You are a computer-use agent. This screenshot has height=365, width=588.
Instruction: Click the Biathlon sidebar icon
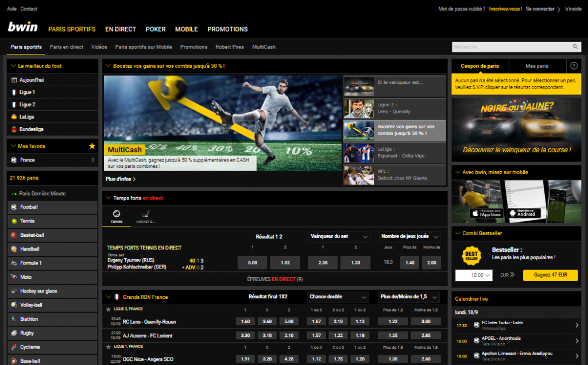[14, 319]
